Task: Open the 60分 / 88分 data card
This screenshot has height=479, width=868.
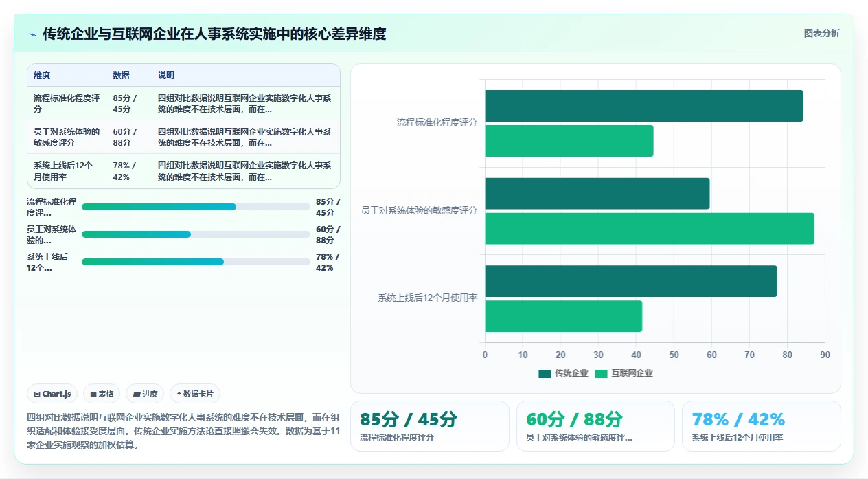Action: [x=595, y=426]
